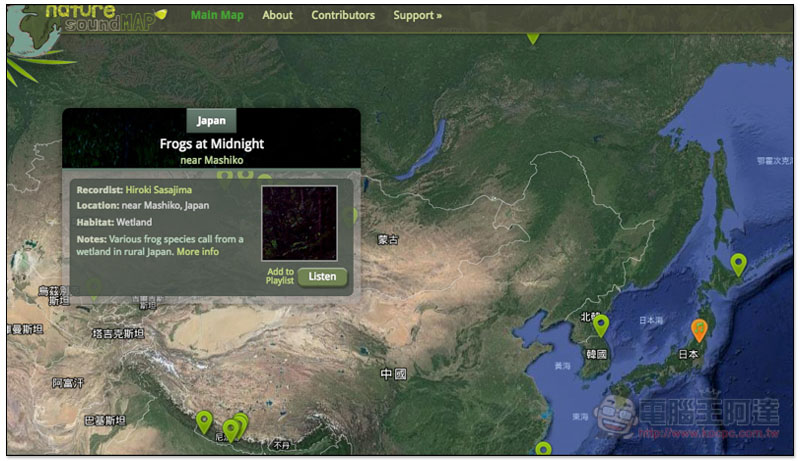Select the orange marker in Japan
This screenshot has height=461, width=800.
click(699, 330)
